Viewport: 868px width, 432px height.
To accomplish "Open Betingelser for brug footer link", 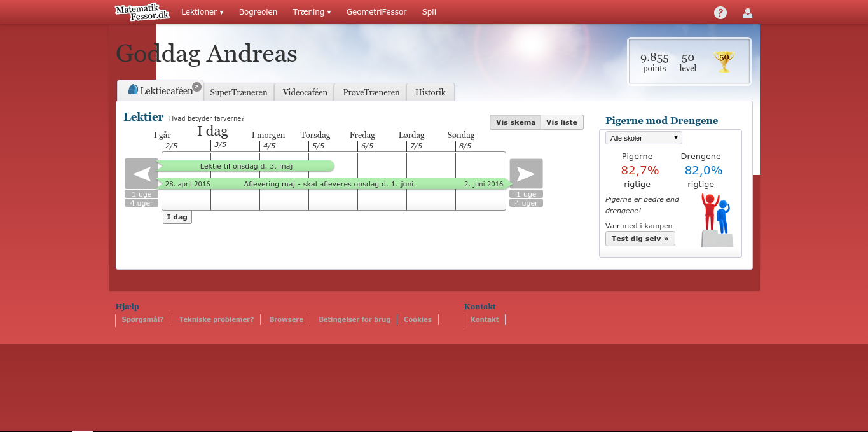I will pos(354,319).
